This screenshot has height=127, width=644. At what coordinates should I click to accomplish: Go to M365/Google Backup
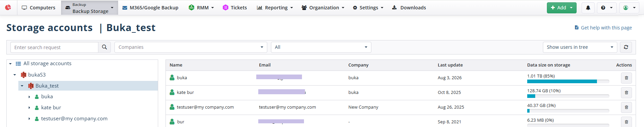coord(150,7)
